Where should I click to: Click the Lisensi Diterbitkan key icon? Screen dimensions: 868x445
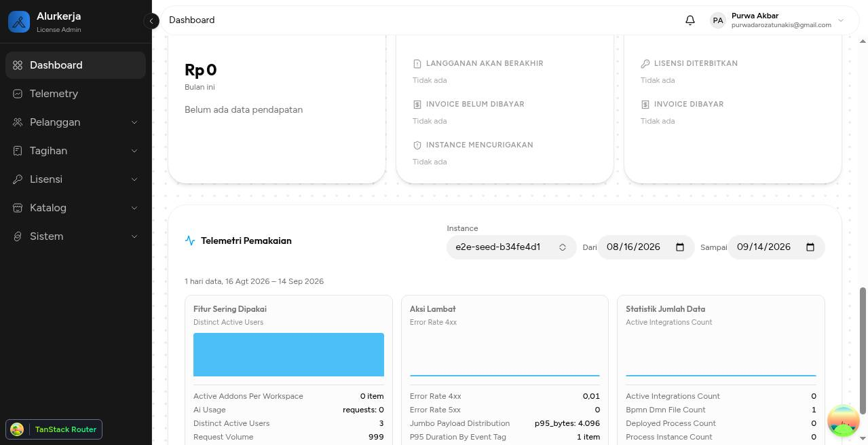tap(645, 64)
